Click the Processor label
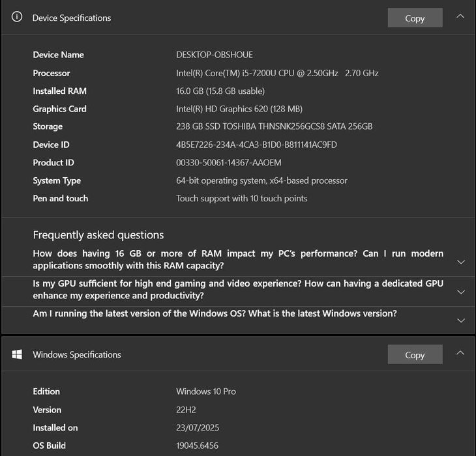The image size is (476, 456). tap(52, 73)
